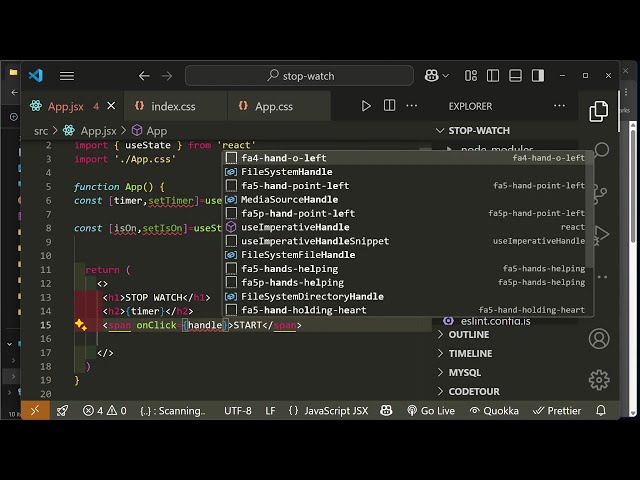The height and width of the screenshot is (480, 640).
Task: Click the rocket icon in status bar
Action: point(62,410)
